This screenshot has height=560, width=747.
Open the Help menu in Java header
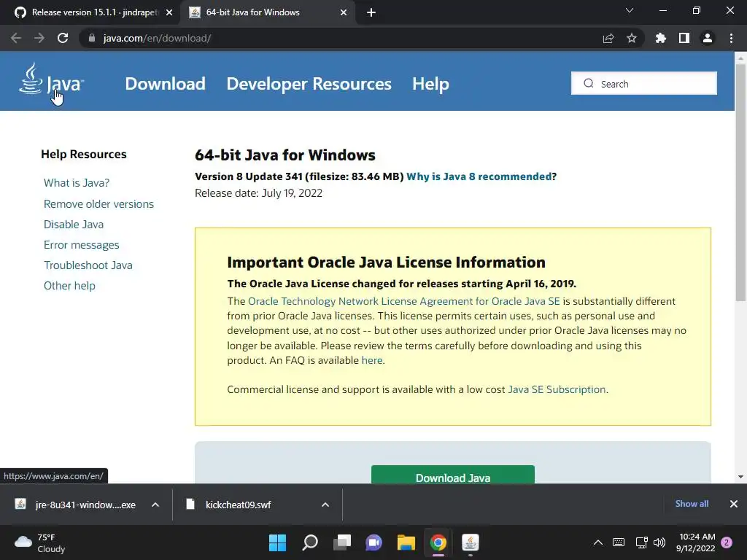pyautogui.click(x=430, y=84)
